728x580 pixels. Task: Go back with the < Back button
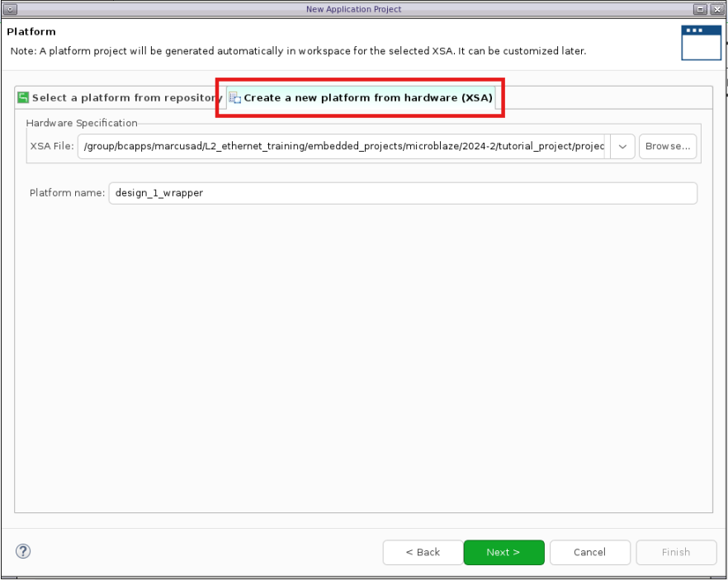point(423,552)
